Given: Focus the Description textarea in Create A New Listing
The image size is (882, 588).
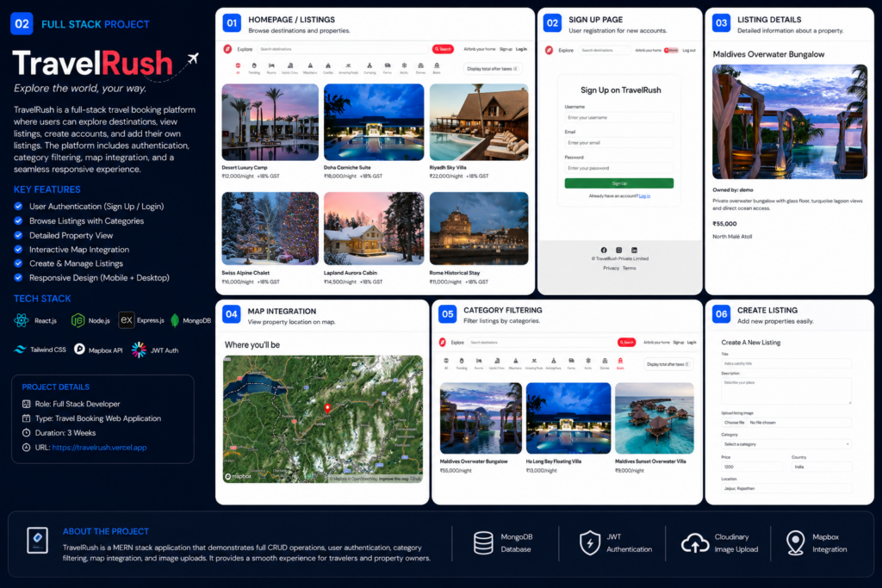Looking at the screenshot, I should click(786, 391).
